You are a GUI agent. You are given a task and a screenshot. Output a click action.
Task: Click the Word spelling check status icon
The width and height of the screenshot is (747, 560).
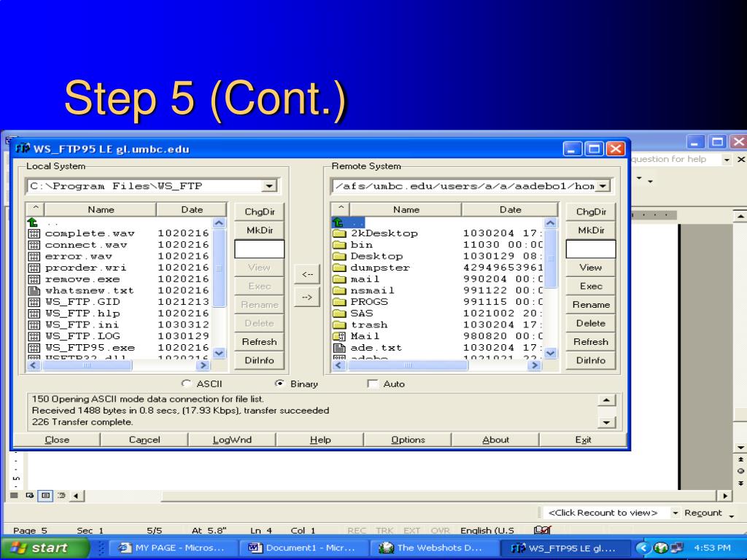pyautogui.click(x=543, y=530)
